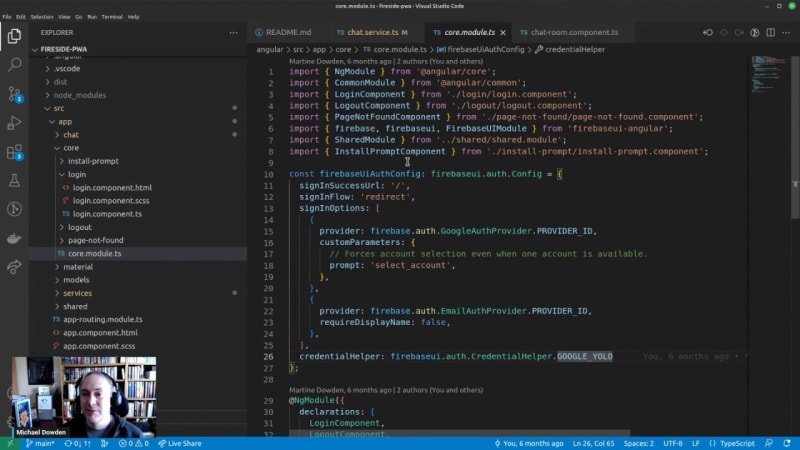Open the Terminal menu
Screen dimensions: 800x450
click(x=112, y=17)
